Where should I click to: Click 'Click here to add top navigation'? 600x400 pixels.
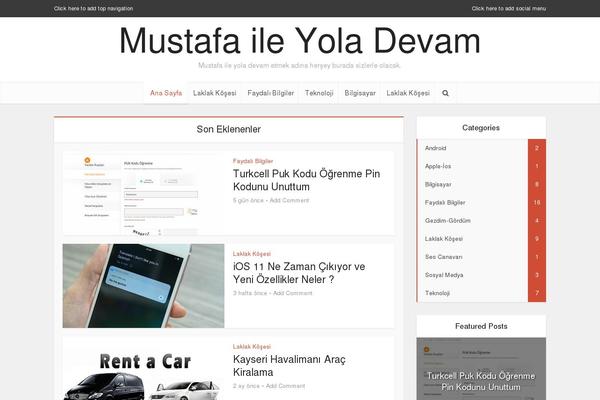[93, 8]
